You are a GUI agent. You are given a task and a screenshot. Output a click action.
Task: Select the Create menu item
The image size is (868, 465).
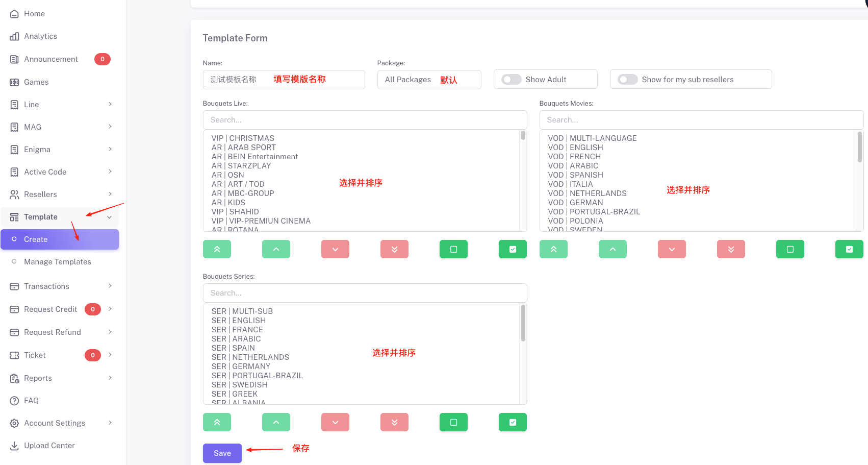pyautogui.click(x=60, y=239)
